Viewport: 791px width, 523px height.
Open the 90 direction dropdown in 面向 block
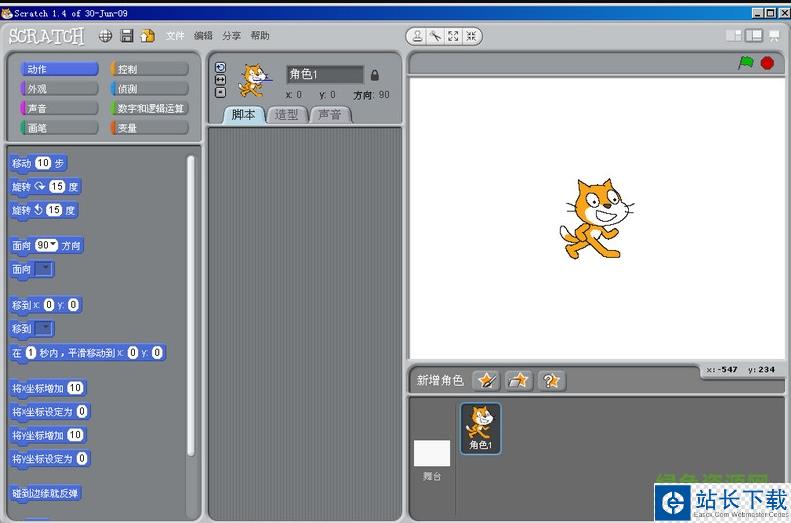pyautogui.click(x=47, y=245)
